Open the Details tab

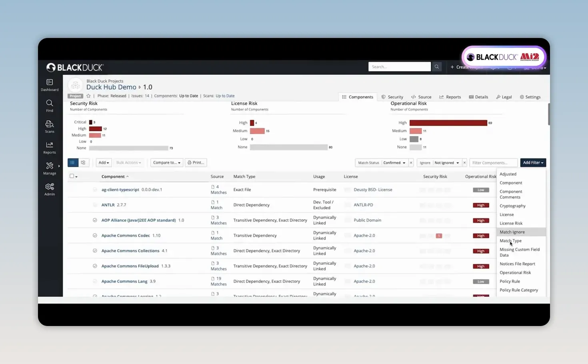click(478, 97)
